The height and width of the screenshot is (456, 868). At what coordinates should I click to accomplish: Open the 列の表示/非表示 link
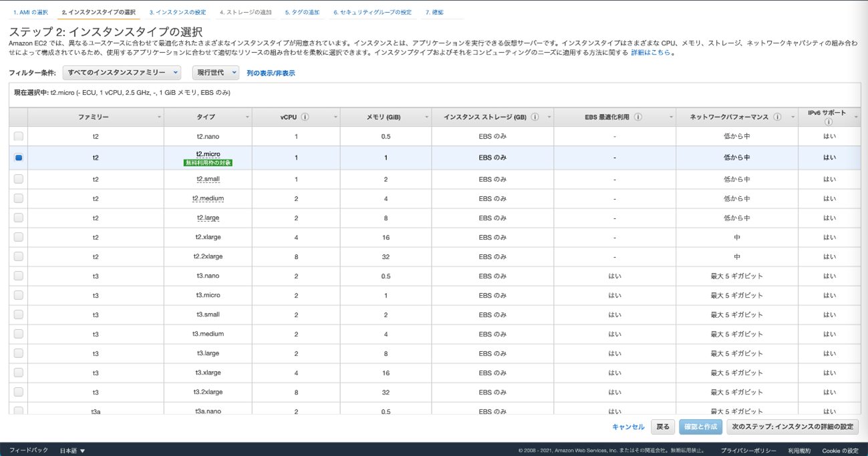tap(271, 73)
